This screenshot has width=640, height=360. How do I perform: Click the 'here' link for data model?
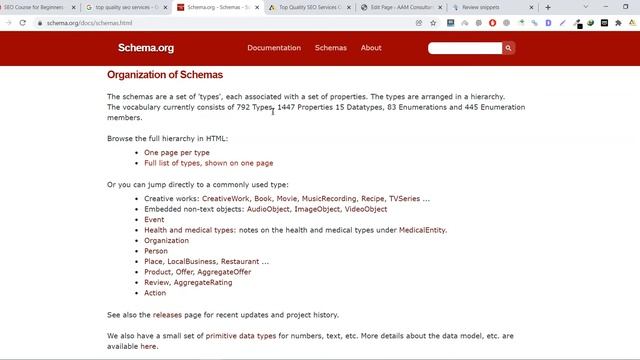[148, 346]
